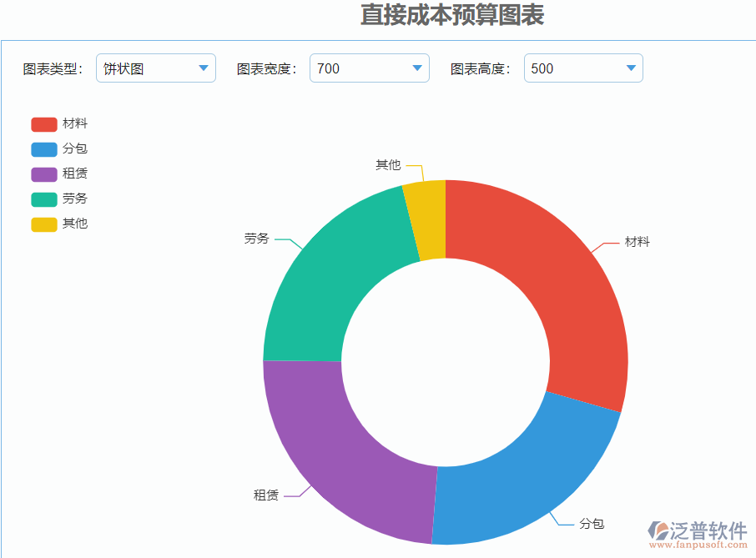
Task: Click the 图表宽度 dropdown arrow icon
Action: (416, 68)
